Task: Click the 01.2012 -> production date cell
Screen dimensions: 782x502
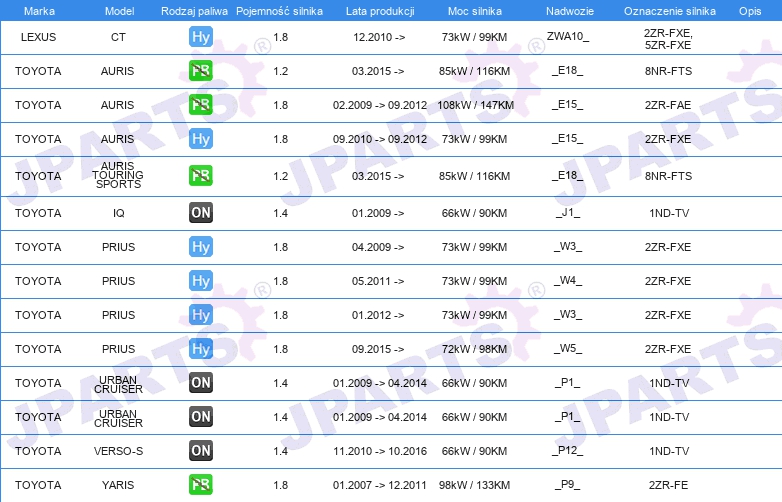Action: [x=378, y=315]
